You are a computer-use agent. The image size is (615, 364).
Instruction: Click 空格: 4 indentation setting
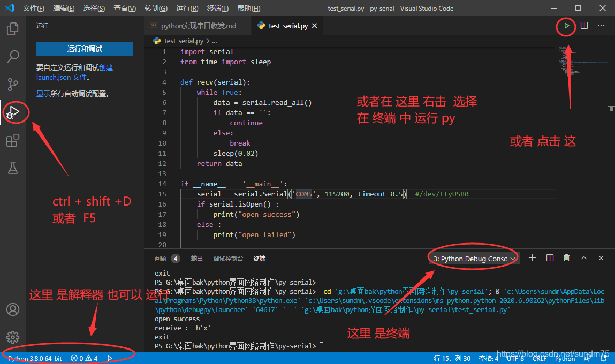488,358
